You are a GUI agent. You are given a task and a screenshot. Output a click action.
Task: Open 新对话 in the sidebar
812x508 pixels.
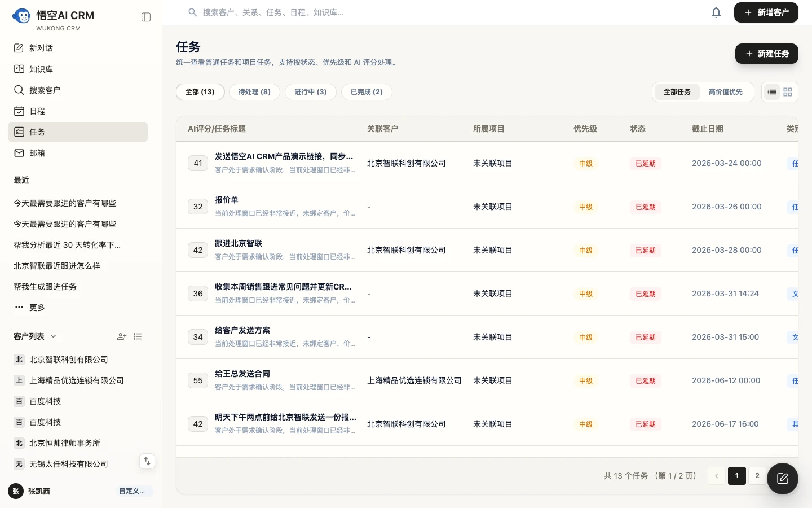click(78, 48)
